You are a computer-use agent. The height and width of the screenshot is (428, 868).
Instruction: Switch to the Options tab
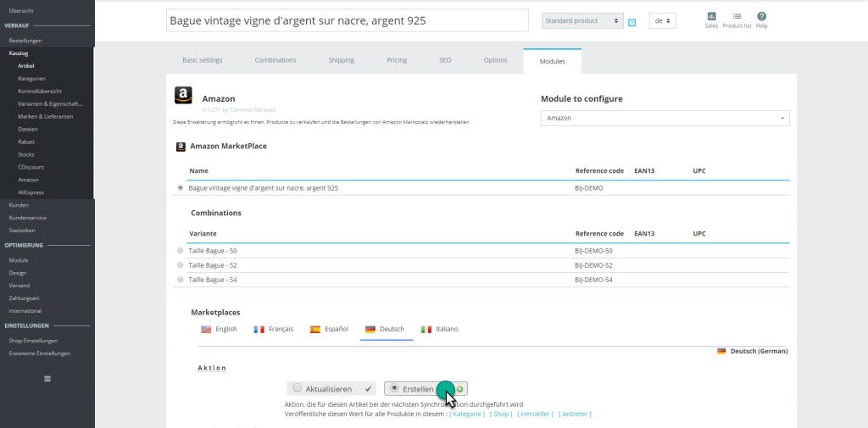pos(495,60)
